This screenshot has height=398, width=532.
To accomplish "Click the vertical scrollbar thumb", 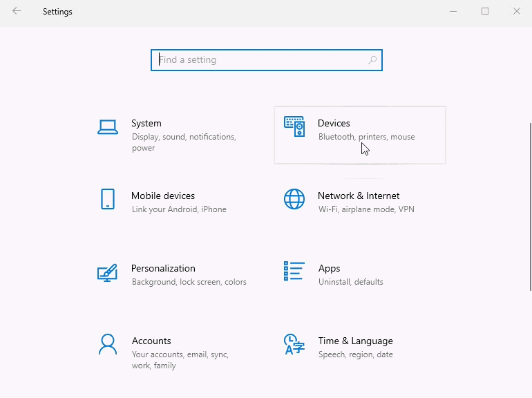I will point(531,207).
